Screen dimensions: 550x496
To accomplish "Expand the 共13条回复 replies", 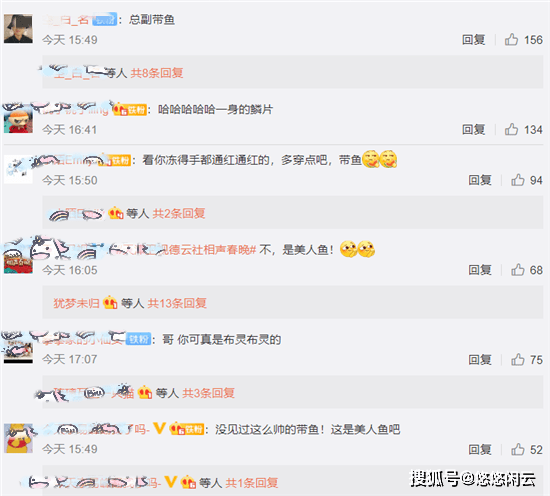I will tap(177, 303).
